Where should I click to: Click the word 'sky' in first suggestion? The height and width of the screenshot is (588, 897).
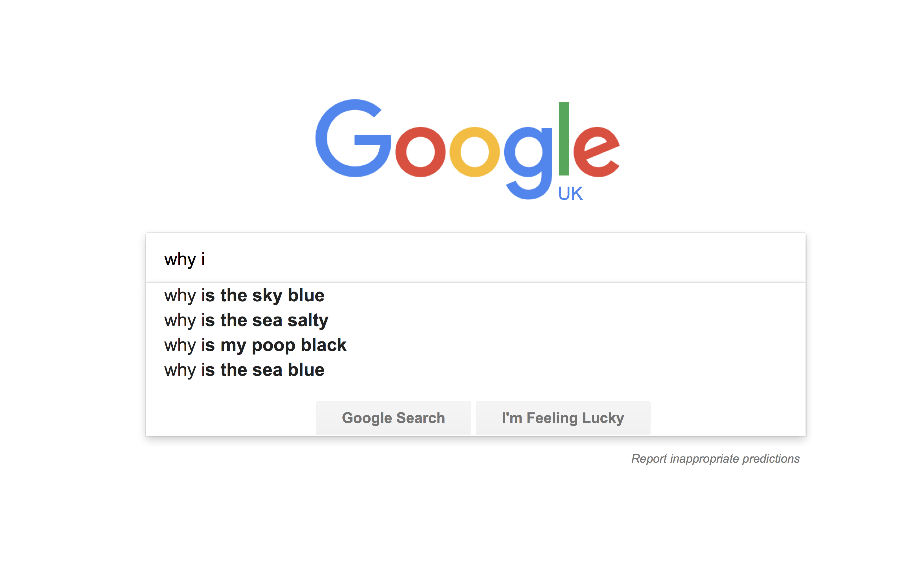[267, 296]
